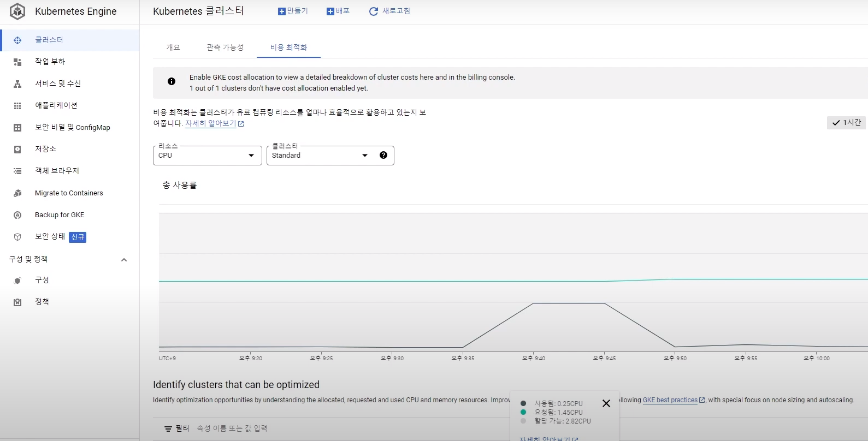Click the chart peak near 오후 9:40

tap(534, 303)
